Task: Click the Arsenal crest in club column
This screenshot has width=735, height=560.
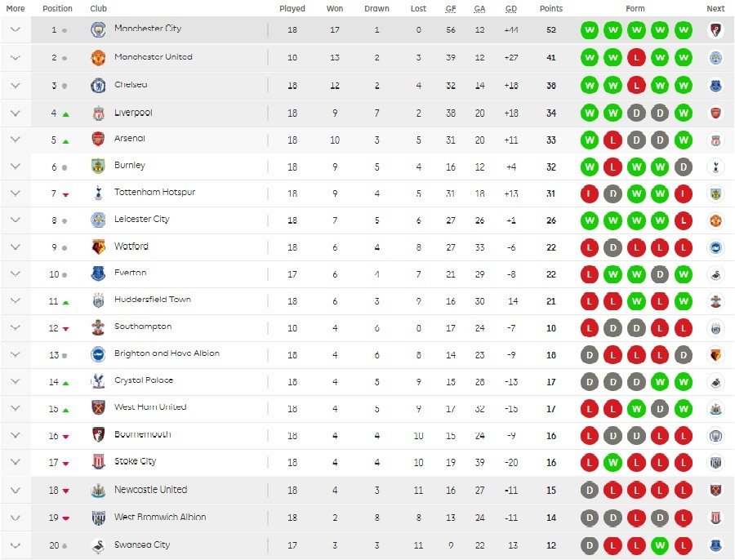Action: pos(98,139)
